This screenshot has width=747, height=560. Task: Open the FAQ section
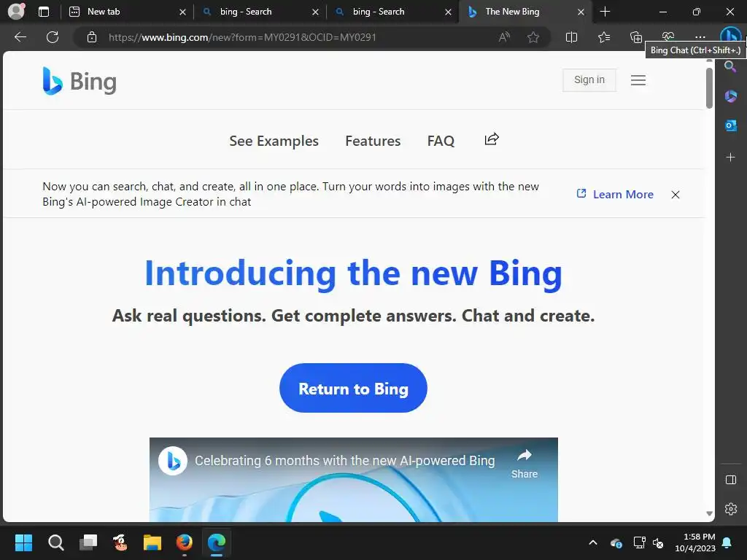point(441,141)
